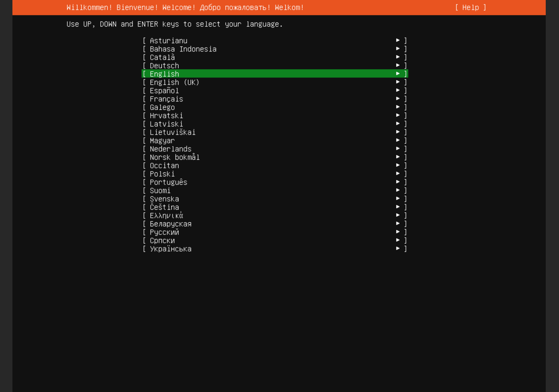Choose Português from the list
559x392 pixels.
[168, 182]
